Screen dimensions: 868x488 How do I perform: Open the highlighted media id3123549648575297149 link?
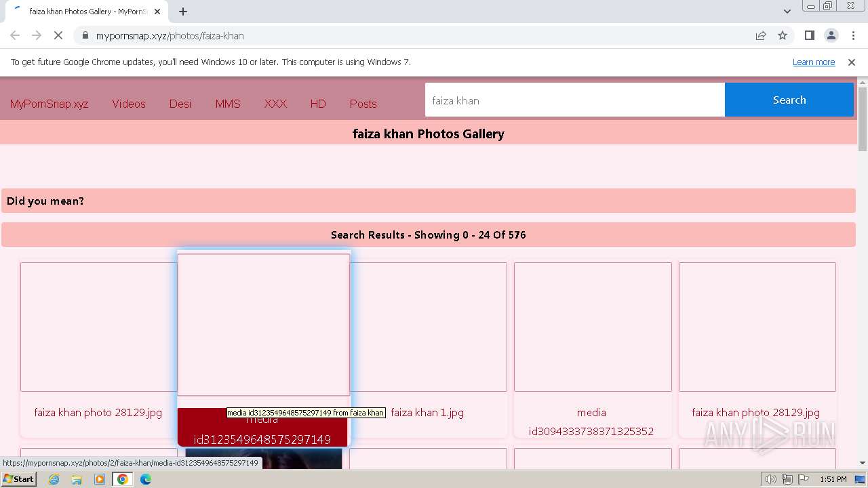[262, 428]
